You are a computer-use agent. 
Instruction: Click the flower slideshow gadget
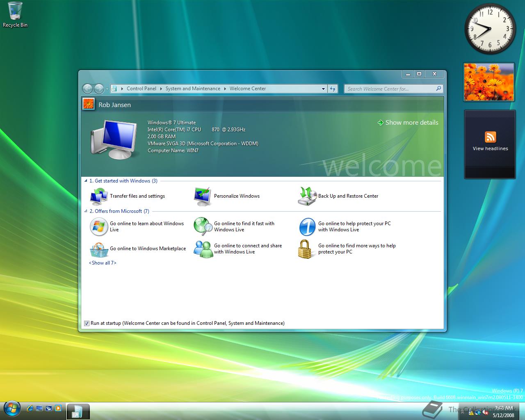[489, 82]
